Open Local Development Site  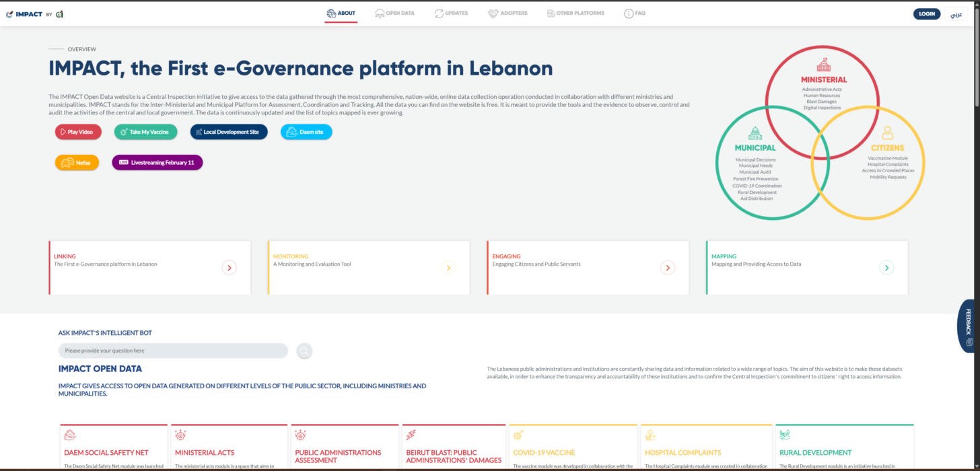[229, 132]
